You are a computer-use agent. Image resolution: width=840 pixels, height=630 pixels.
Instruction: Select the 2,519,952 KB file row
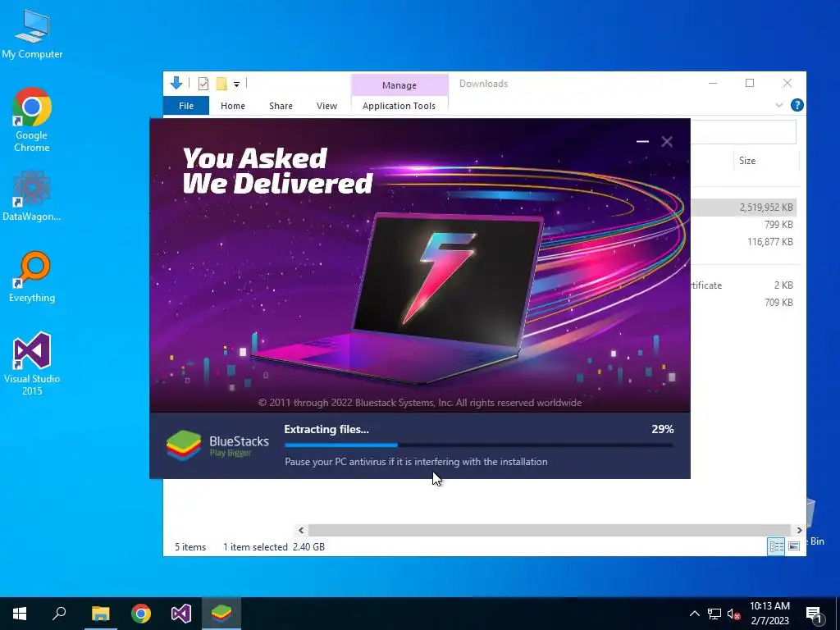pyautogui.click(x=744, y=208)
